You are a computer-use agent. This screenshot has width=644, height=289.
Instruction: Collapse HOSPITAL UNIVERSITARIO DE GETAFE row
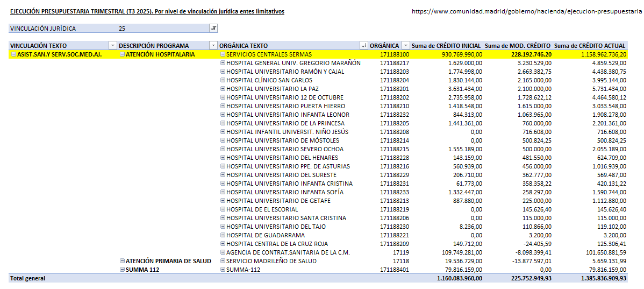[x=223, y=201]
